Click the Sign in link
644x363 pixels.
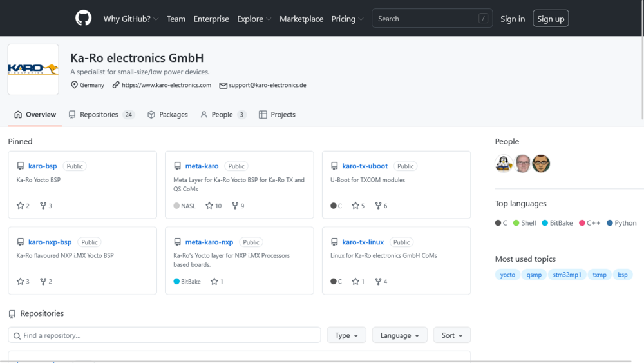point(513,19)
